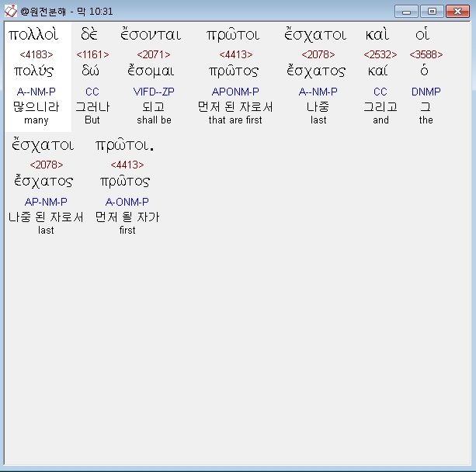
Task: Click the lemma καί
Action: (377, 71)
